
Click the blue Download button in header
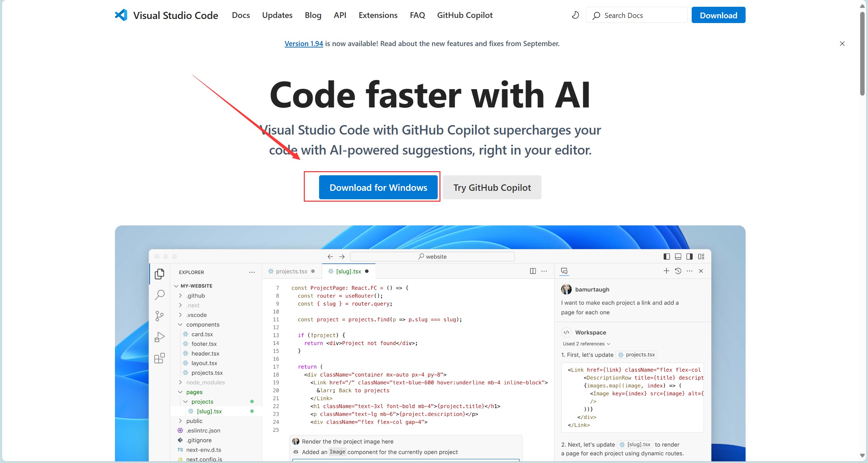tap(718, 15)
